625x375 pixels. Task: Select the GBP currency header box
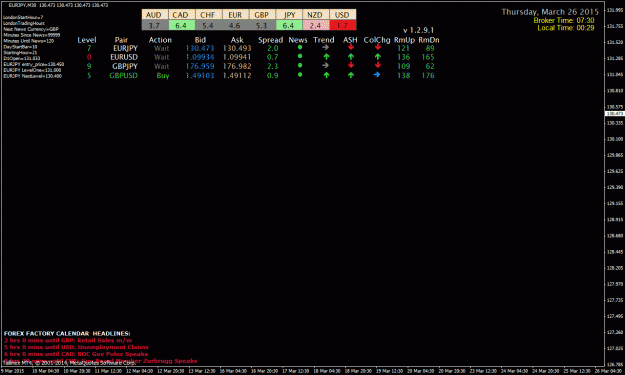[x=262, y=15]
